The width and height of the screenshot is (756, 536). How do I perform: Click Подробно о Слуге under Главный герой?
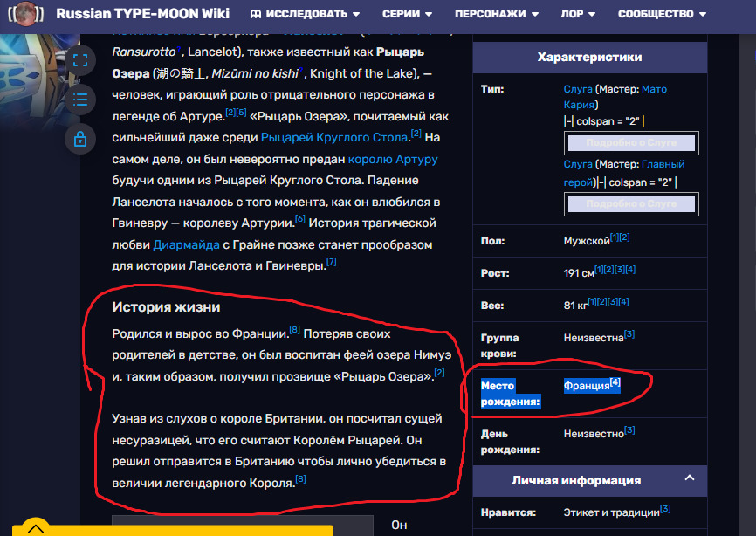tap(631, 204)
